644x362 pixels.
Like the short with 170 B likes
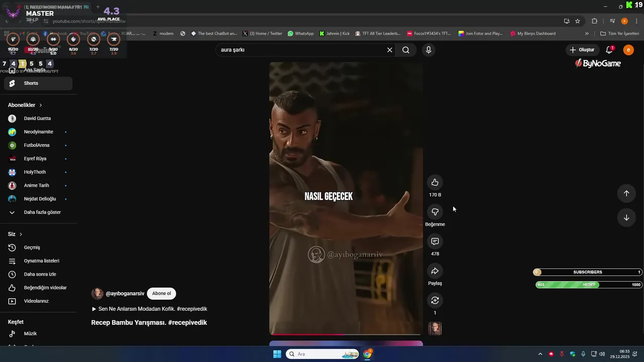pos(435,183)
